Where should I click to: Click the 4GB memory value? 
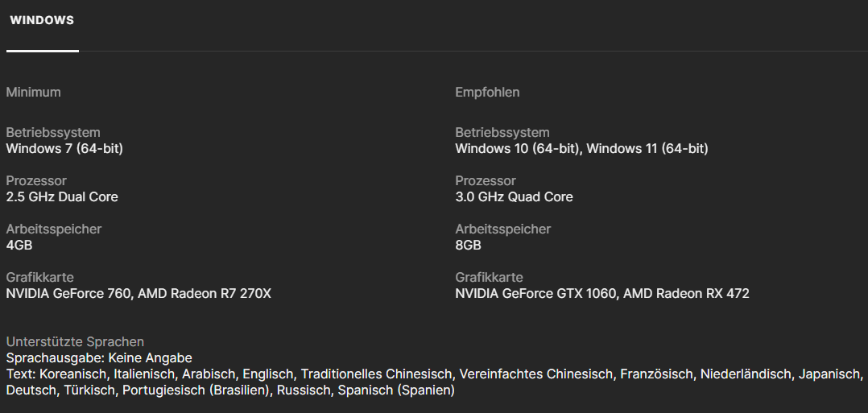(x=19, y=245)
